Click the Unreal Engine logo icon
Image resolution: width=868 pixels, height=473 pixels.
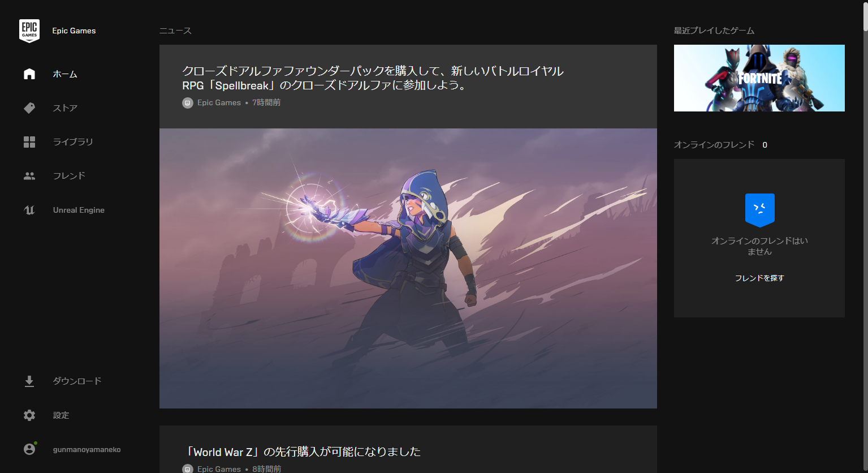(29, 210)
